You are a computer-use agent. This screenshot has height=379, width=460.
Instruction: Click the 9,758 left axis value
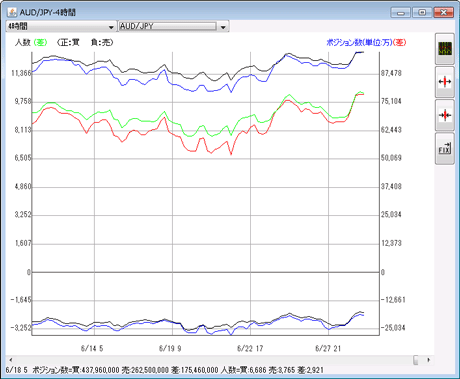23,101
